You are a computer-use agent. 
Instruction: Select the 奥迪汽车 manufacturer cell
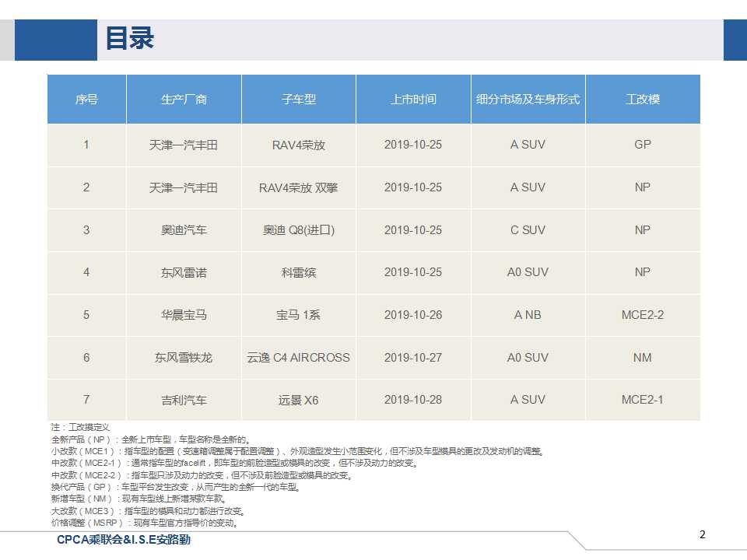click(x=184, y=230)
